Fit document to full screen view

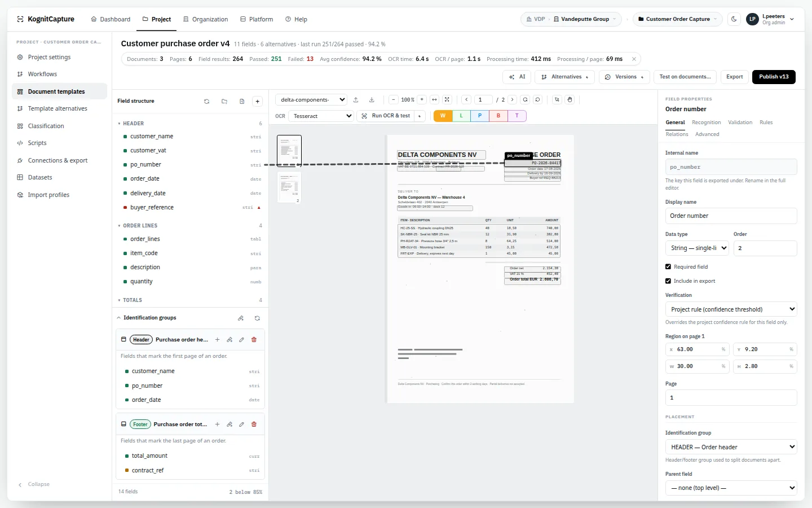tap(447, 100)
